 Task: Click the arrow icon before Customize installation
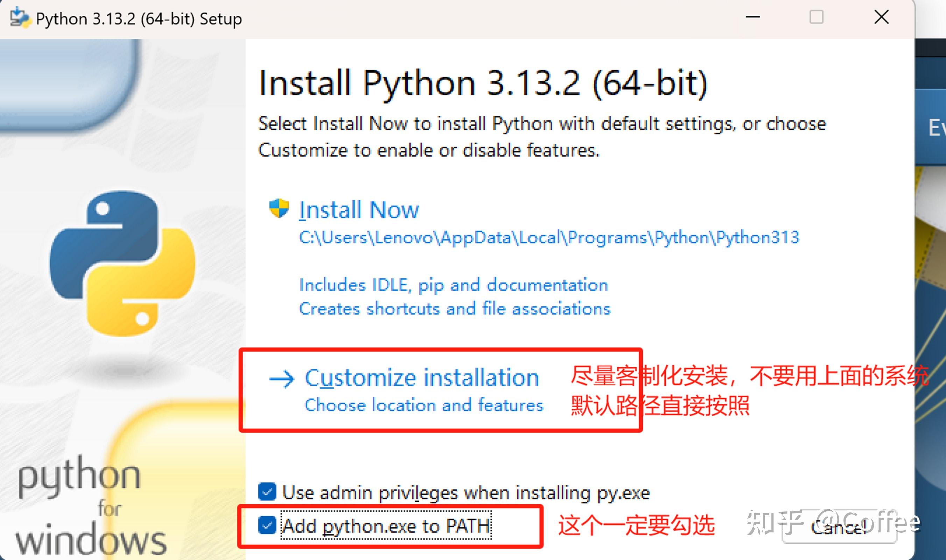tap(281, 379)
